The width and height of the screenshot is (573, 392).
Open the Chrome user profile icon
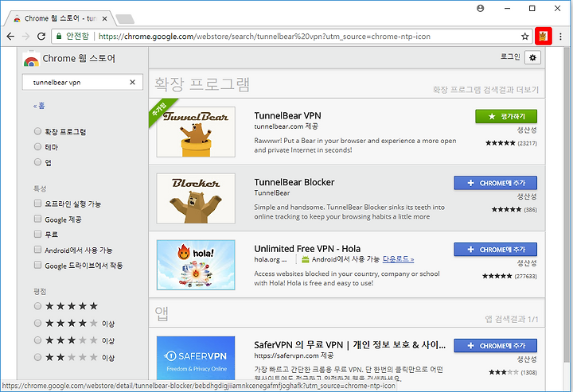[x=481, y=8]
